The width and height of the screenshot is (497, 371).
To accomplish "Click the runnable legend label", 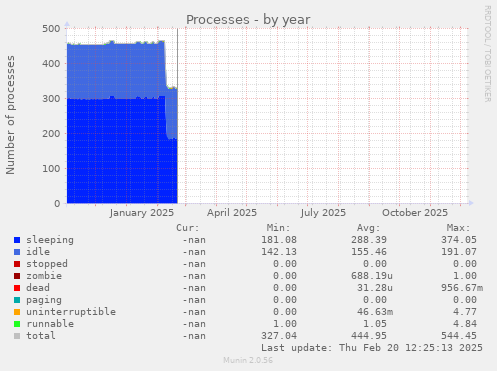I will pos(50,324).
